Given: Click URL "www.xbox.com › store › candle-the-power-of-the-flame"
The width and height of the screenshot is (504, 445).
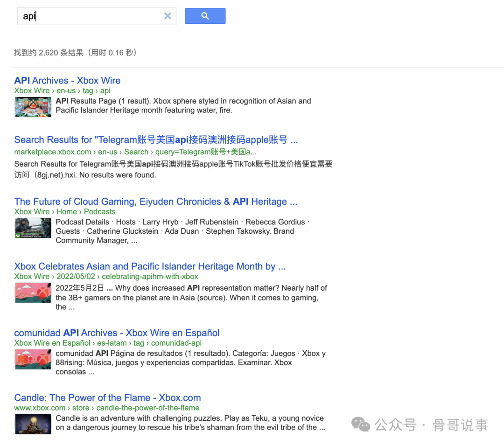Looking at the screenshot, I should 107,408.
